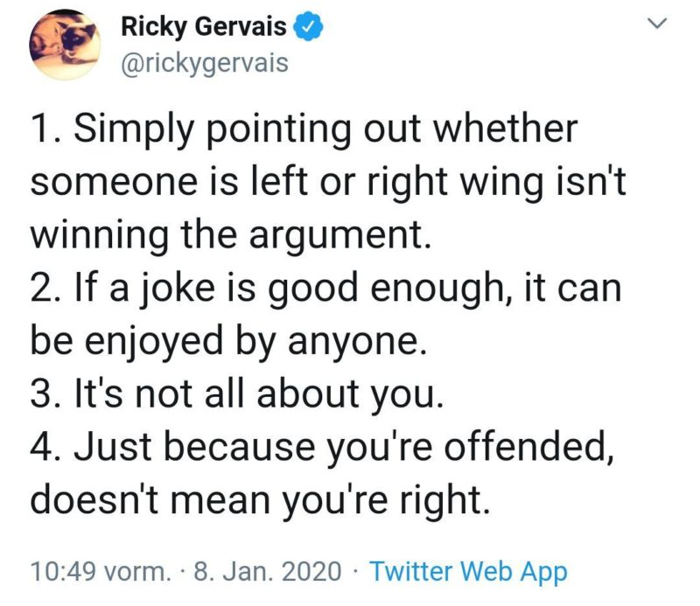
Task: Click the text 'winning the argument.'
Action: (232, 236)
